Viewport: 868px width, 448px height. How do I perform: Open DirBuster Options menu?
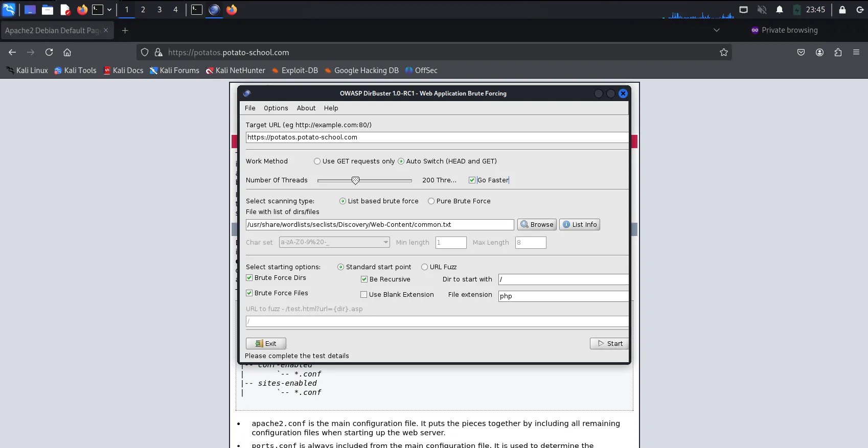click(276, 108)
